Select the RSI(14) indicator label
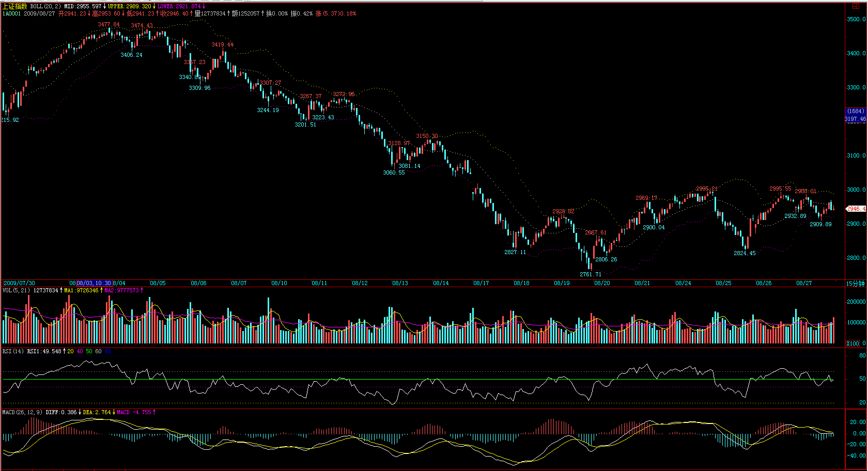Viewport: 868px width, 471px height. click(13, 351)
